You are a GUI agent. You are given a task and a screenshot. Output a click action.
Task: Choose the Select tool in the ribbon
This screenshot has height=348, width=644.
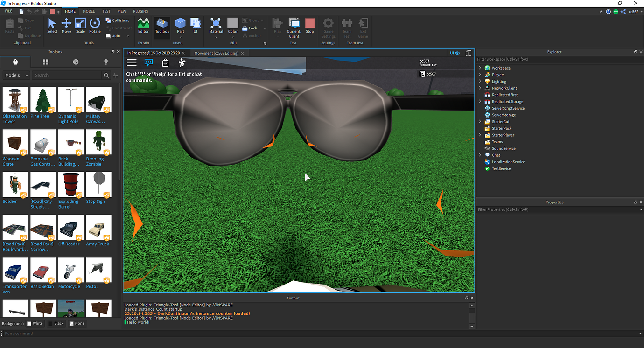[52, 26]
